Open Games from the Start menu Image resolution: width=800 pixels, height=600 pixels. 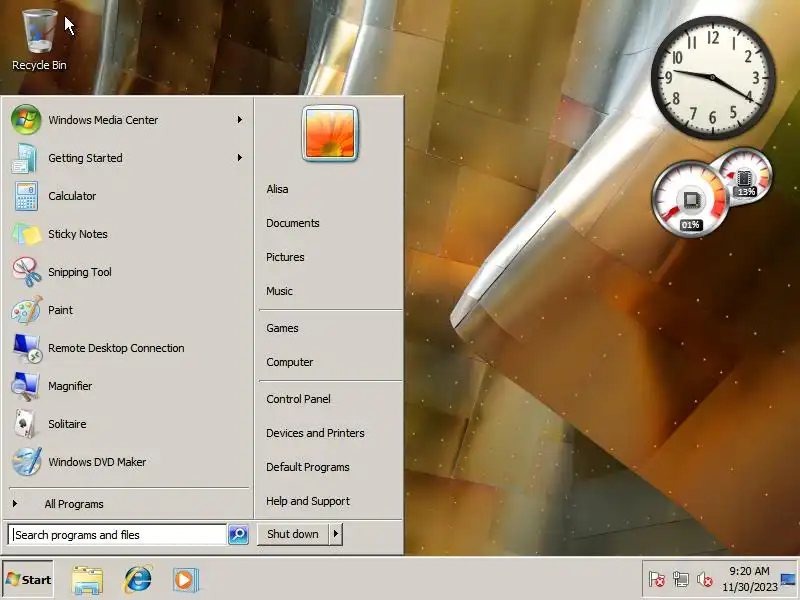tap(282, 329)
